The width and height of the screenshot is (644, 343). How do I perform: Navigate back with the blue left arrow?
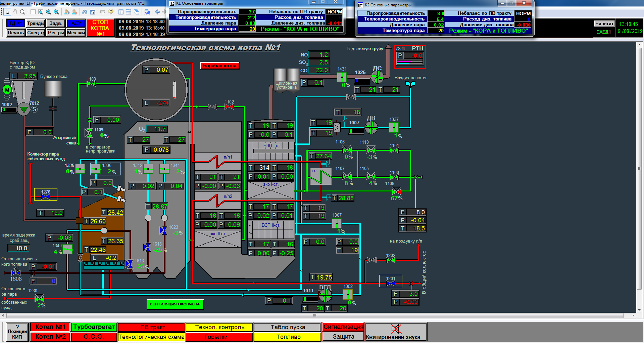[x=157, y=12]
